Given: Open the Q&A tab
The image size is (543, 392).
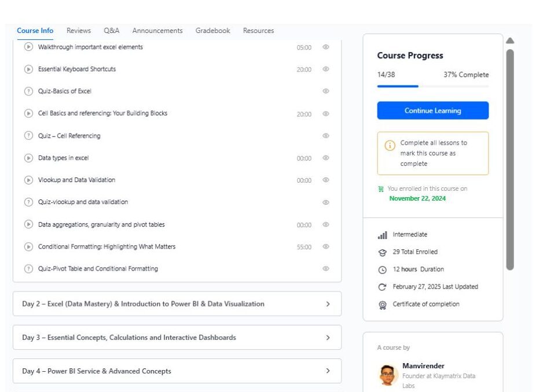Looking at the screenshot, I should pyautogui.click(x=112, y=31).
